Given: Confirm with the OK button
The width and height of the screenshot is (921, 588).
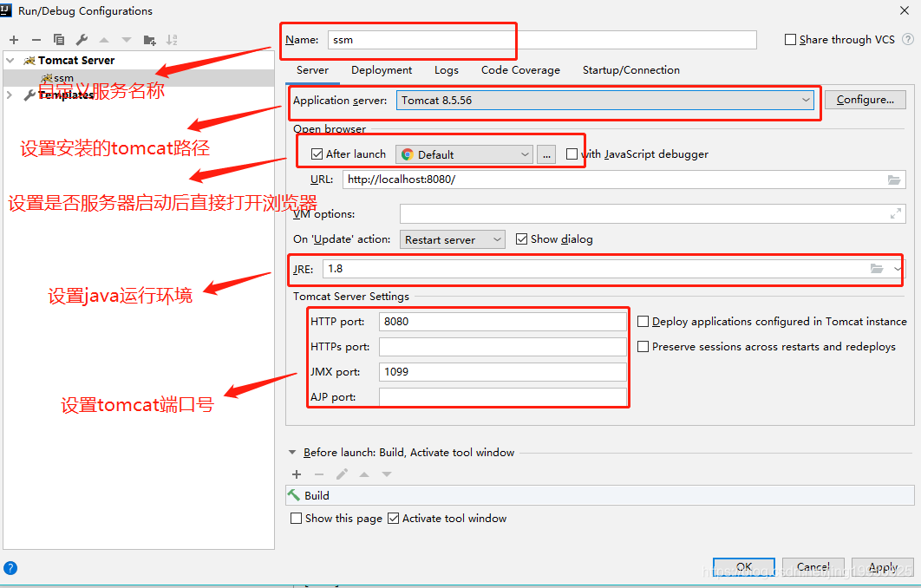Looking at the screenshot, I should pos(744,567).
